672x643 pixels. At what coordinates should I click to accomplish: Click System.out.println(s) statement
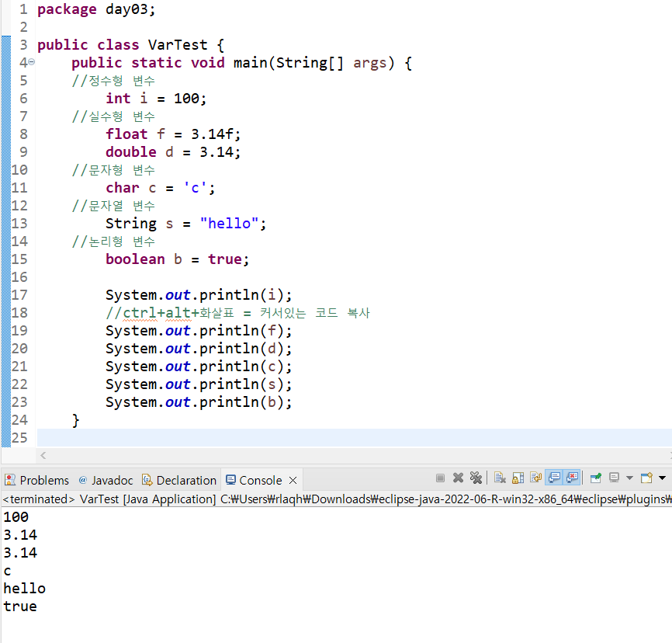pos(199,384)
